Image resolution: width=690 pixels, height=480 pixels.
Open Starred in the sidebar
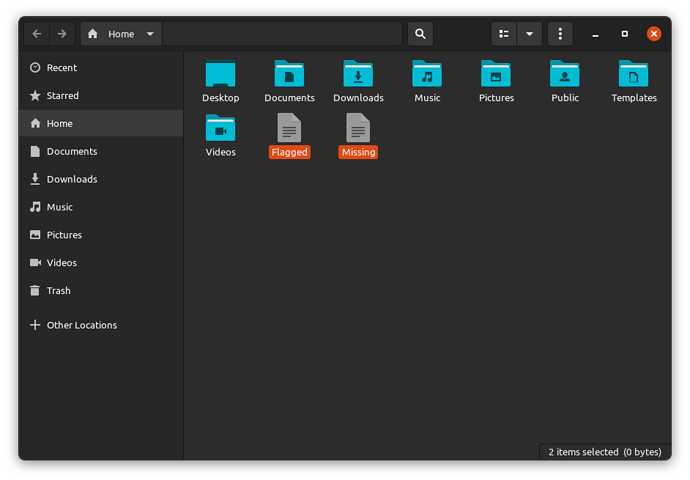coord(101,95)
